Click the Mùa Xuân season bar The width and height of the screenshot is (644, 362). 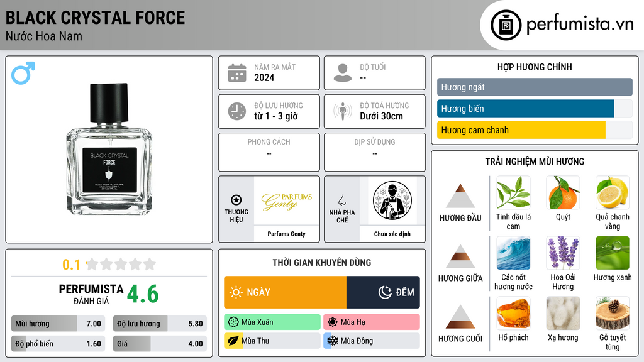(272, 322)
